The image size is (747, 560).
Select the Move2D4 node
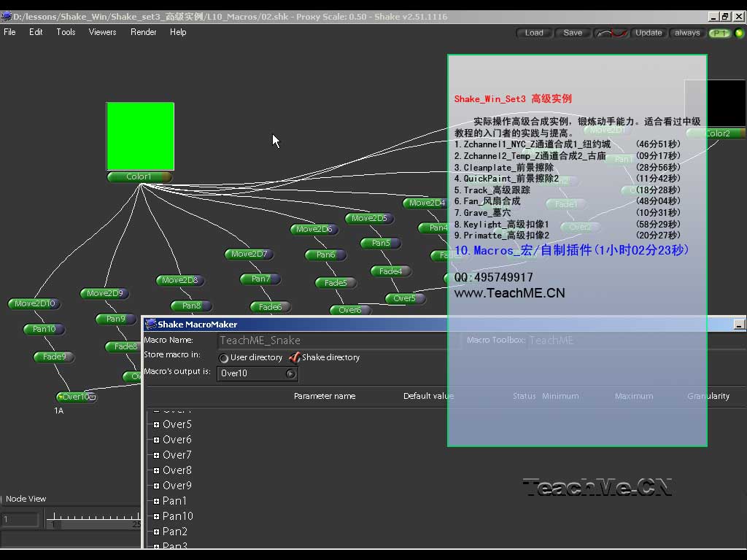[425, 203]
